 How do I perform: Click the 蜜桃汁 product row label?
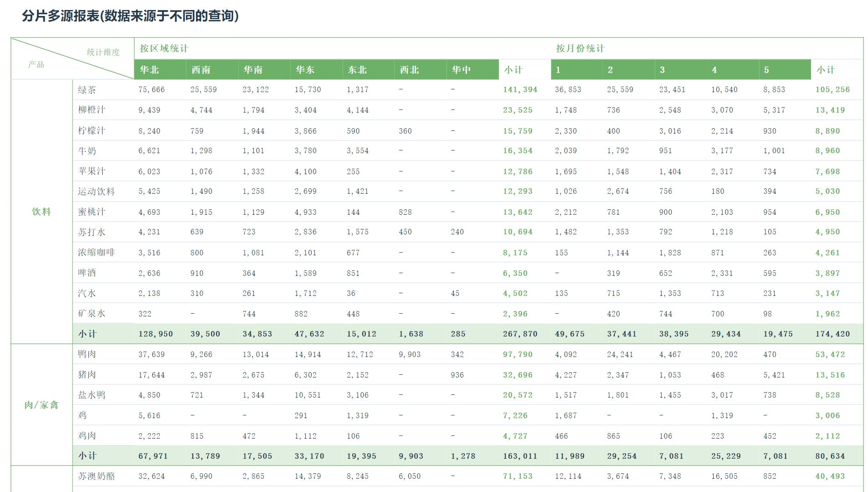91,212
